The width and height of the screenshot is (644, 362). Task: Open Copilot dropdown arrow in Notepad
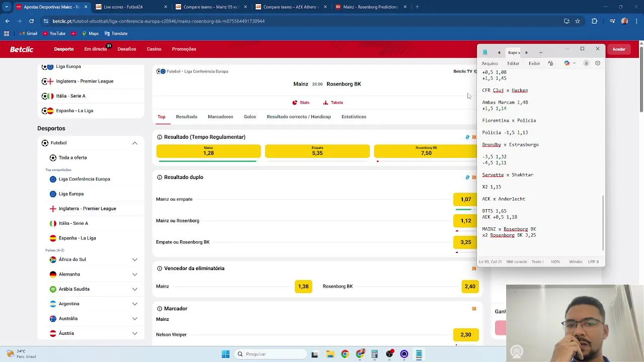574,63
